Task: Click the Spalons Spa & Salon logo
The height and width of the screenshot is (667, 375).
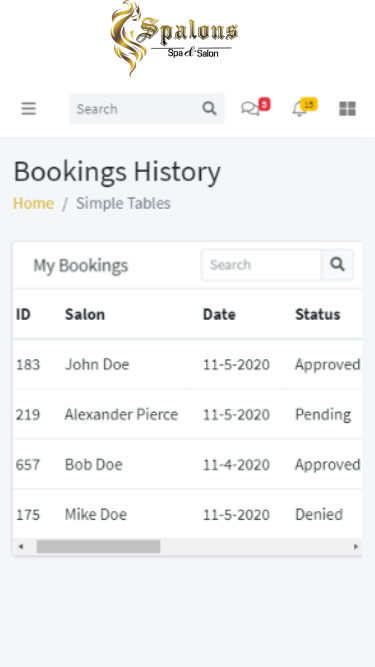Action: coord(173,38)
